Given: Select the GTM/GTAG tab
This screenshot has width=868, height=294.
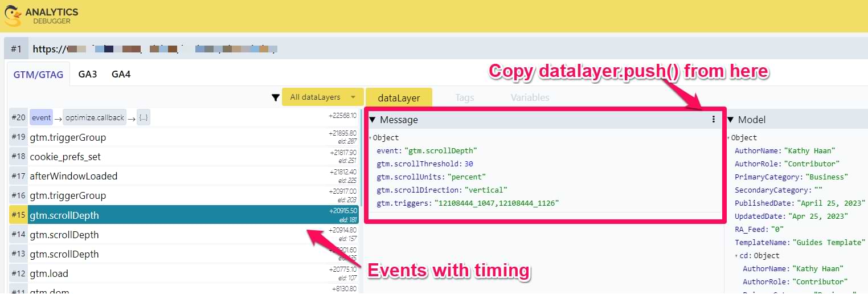Looking at the screenshot, I should click(x=38, y=74).
